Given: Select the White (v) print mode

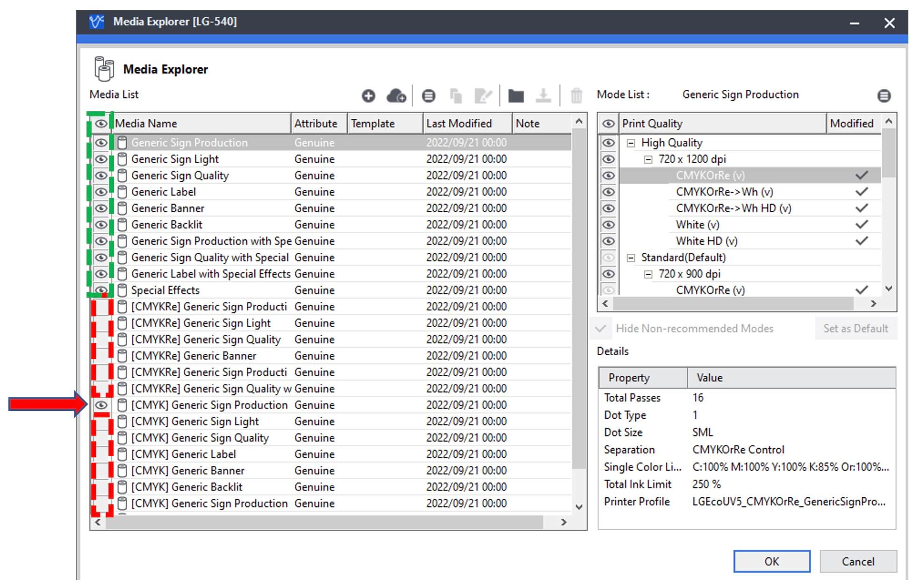Looking at the screenshot, I should tap(698, 224).
